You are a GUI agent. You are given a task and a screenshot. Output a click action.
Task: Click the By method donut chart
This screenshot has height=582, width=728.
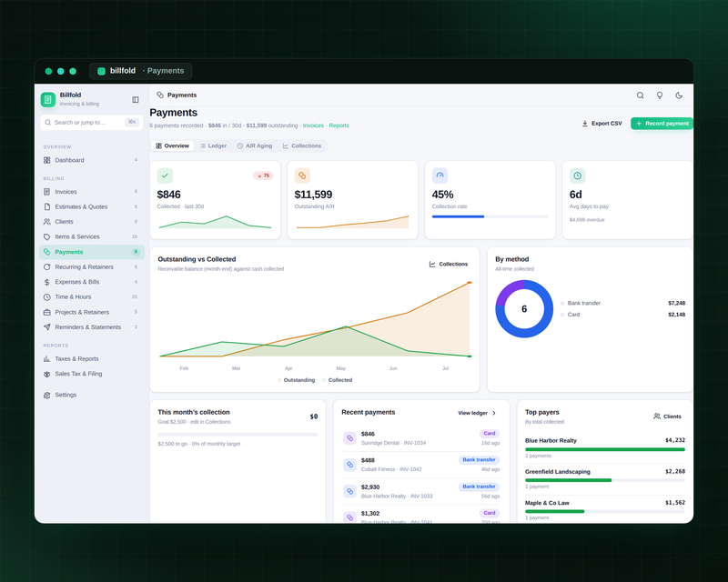pyautogui.click(x=524, y=309)
